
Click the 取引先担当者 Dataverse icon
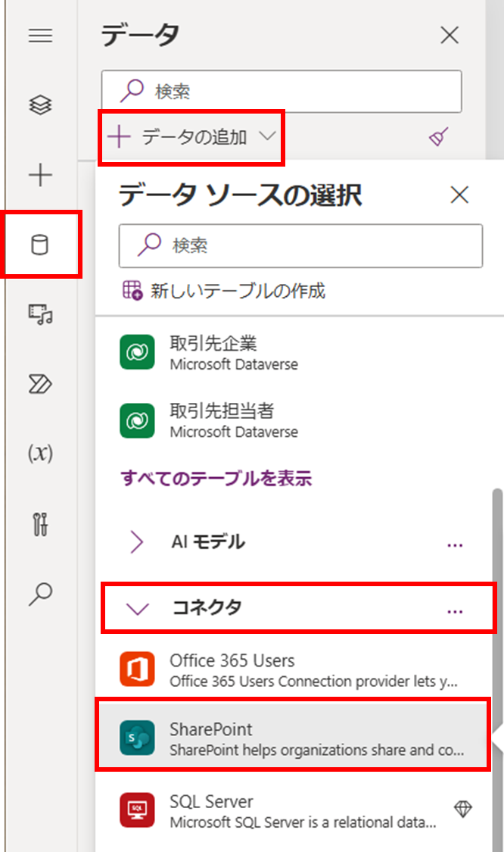pyautogui.click(x=137, y=420)
